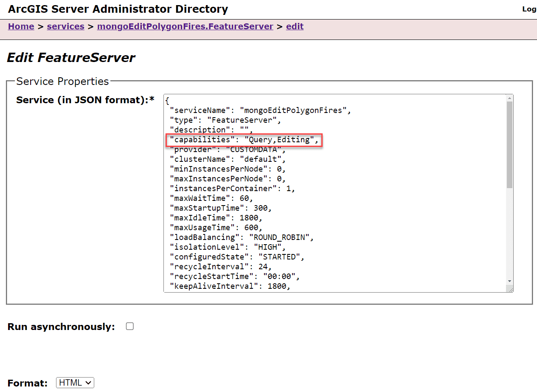This screenshot has height=392, width=537.
Task: Click the Log out link in the top corner
Action: point(529,9)
